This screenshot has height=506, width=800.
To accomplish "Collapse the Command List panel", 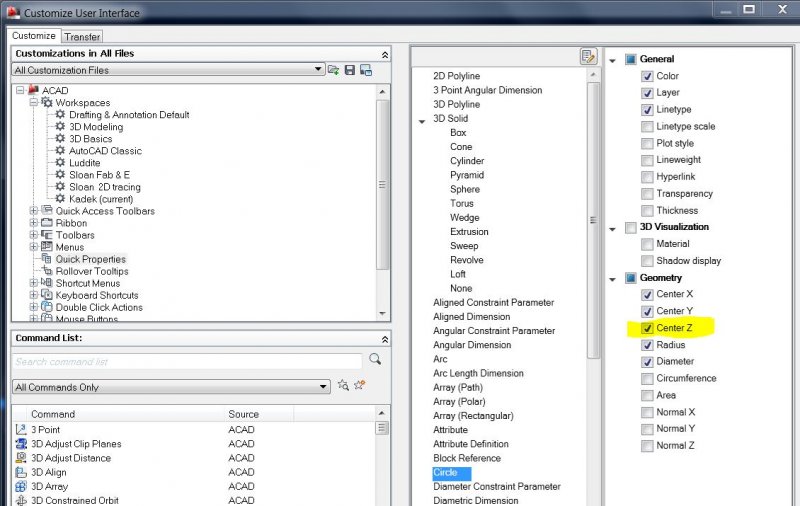I will point(385,339).
